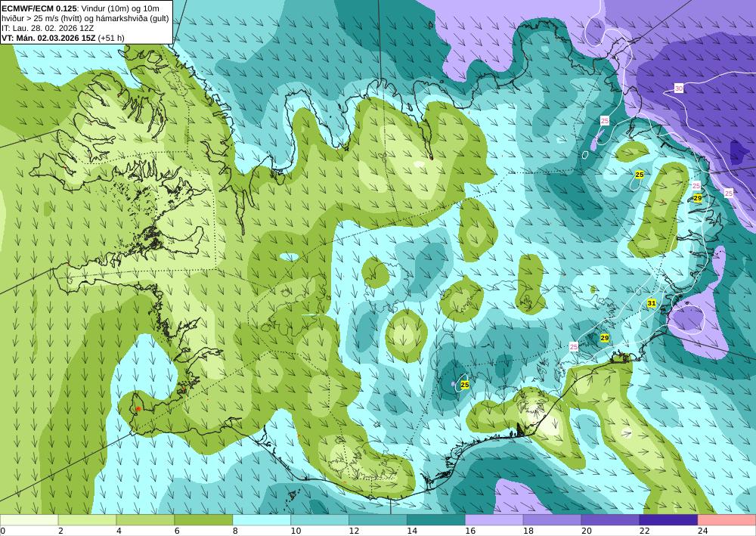Click the legend scale number 12
756x536 pixels.
pos(355,531)
